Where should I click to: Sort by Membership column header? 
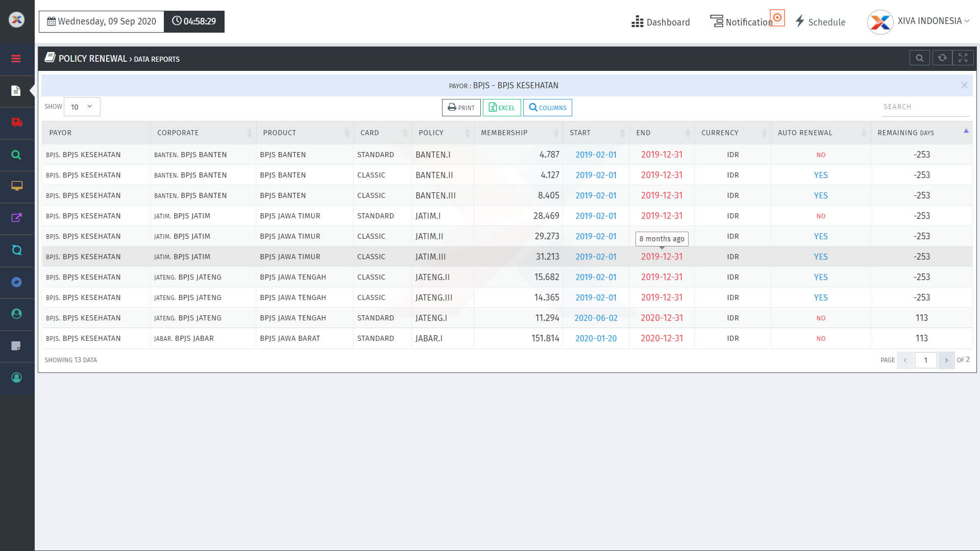pyautogui.click(x=518, y=133)
